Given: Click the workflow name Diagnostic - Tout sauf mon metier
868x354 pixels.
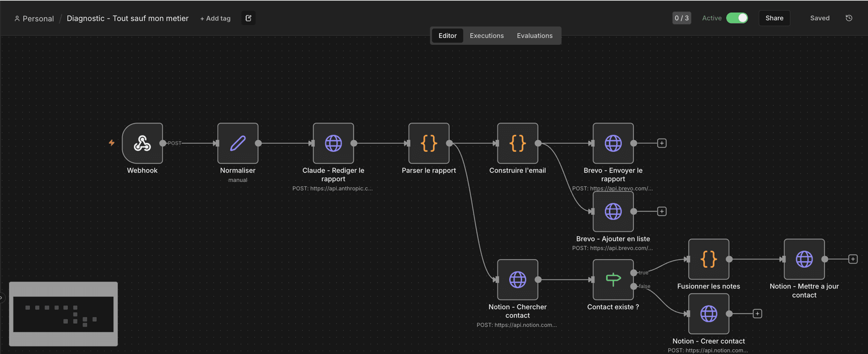Looking at the screenshot, I should click(x=127, y=18).
